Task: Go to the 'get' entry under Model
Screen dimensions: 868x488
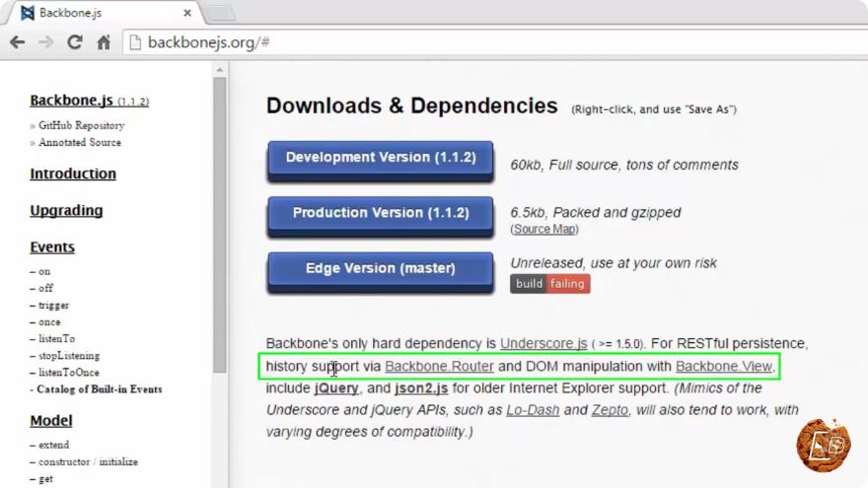Action: [x=46, y=479]
